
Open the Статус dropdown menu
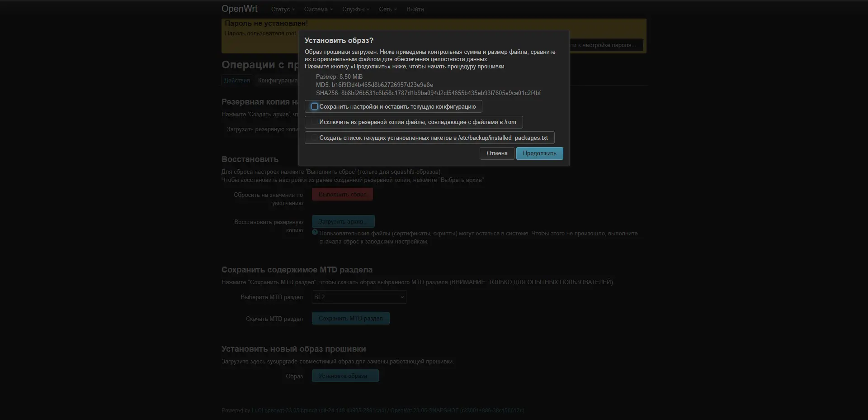[x=283, y=10]
